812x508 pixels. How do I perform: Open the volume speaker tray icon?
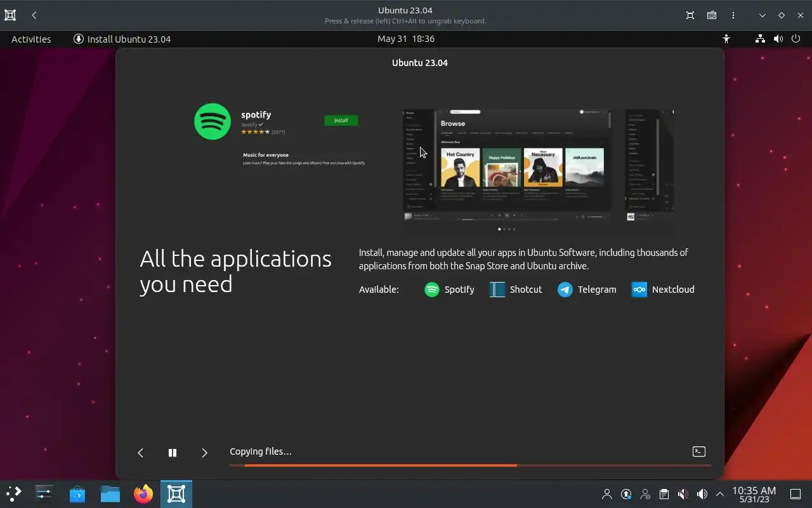click(x=702, y=494)
